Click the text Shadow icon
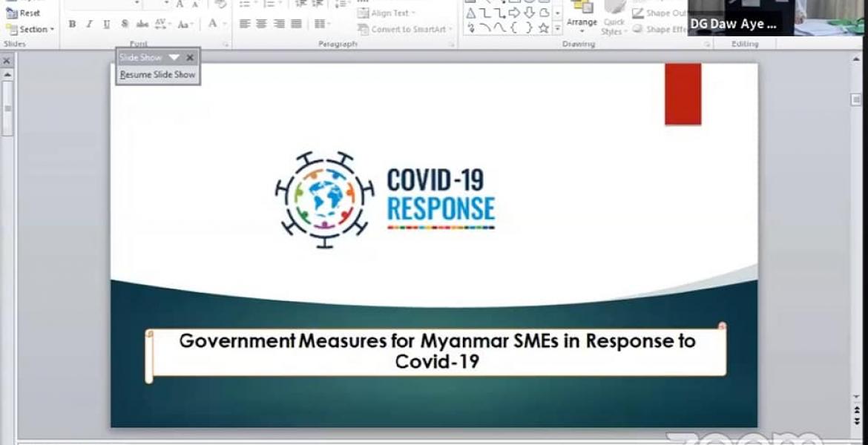This screenshot has width=868, height=445. pyautogui.click(x=125, y=24)
